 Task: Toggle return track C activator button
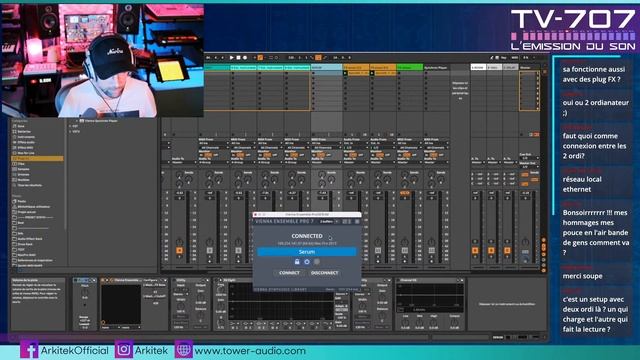coord(507,250)
